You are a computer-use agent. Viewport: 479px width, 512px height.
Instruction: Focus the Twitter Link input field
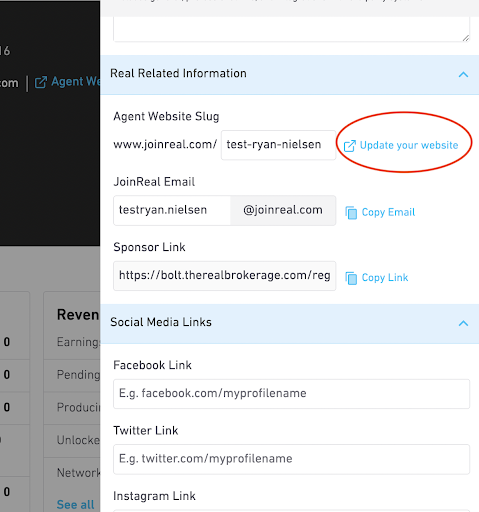tap(291, 459)
